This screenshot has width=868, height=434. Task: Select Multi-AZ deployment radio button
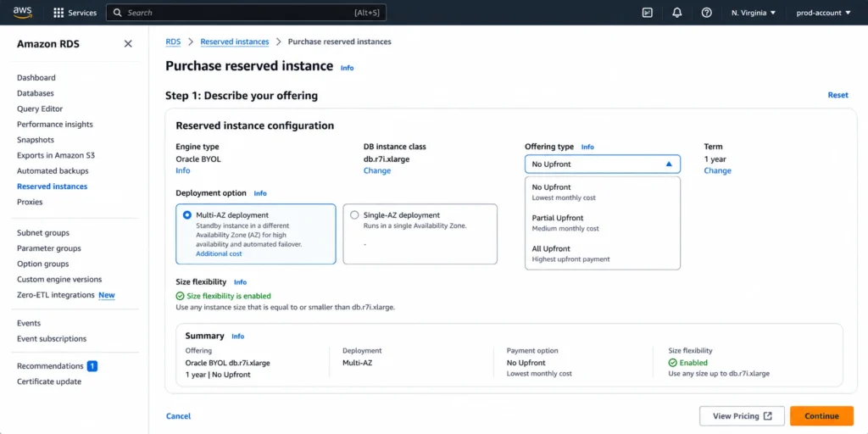pos(187,215)
